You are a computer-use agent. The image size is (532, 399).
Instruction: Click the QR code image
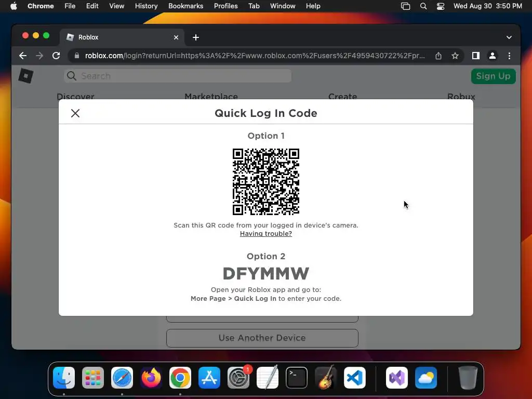(266, 181)
